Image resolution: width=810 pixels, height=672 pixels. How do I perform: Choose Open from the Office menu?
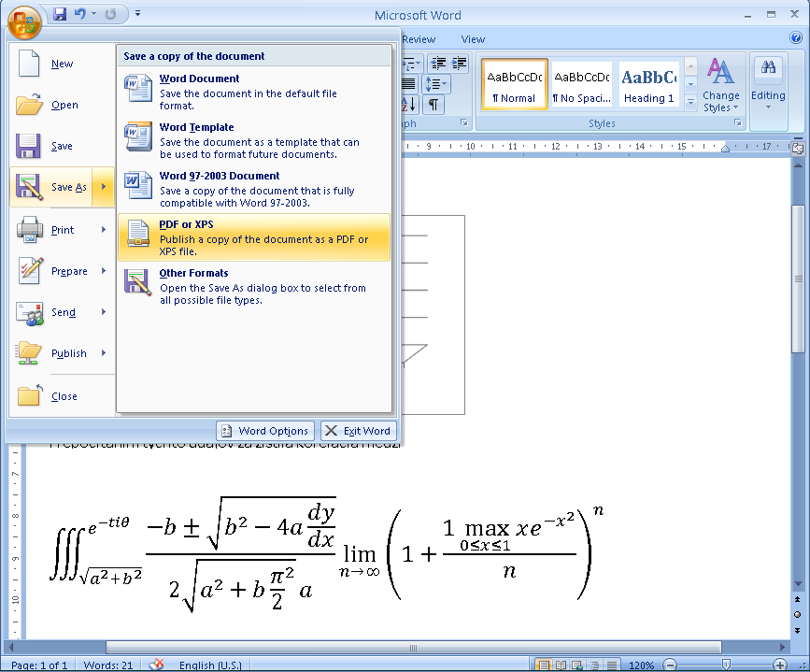62,105
